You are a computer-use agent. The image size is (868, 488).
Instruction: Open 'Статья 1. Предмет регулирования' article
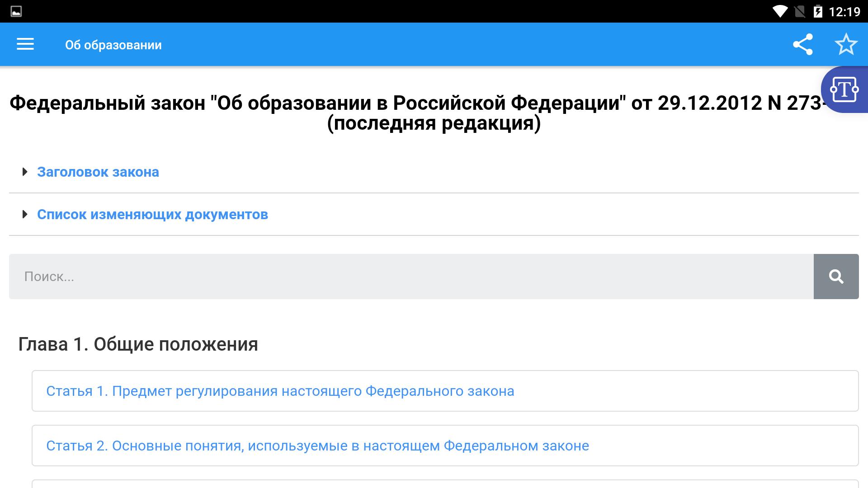tap(280, 391)
